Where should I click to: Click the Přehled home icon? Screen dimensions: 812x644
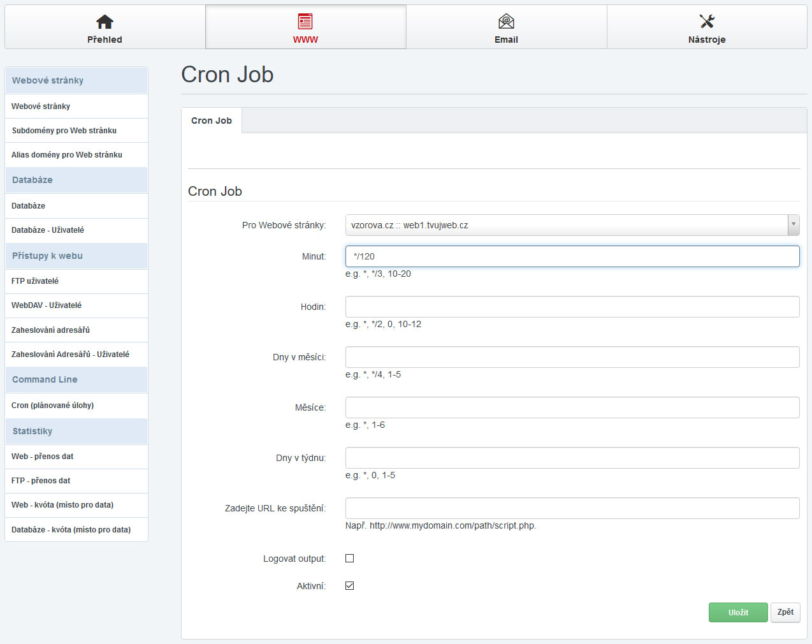105,22
